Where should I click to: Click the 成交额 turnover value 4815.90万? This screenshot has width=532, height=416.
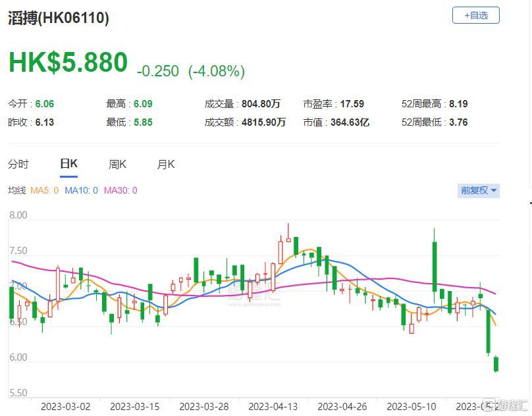(263, 122)
